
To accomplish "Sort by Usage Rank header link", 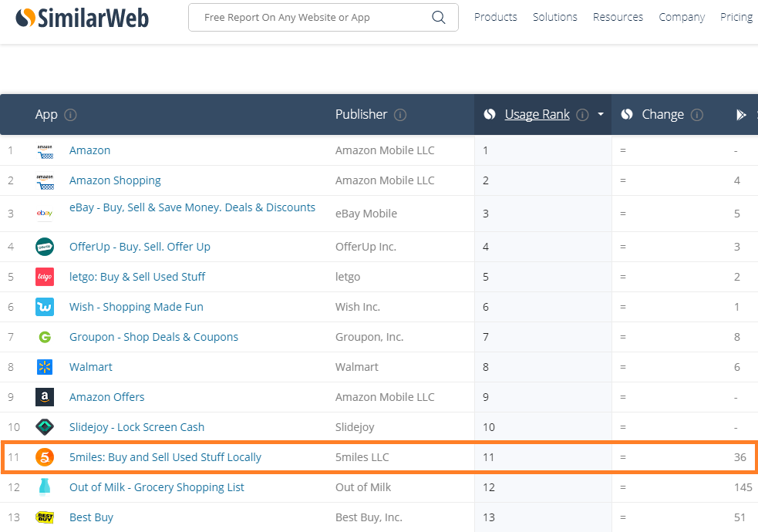I will [537, 115].
